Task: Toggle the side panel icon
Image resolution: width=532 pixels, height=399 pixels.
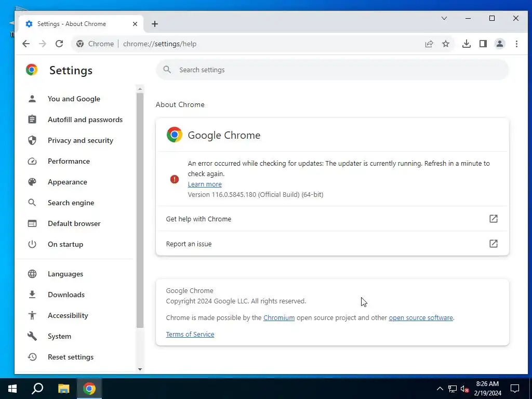Action: (x=483, y=44)
